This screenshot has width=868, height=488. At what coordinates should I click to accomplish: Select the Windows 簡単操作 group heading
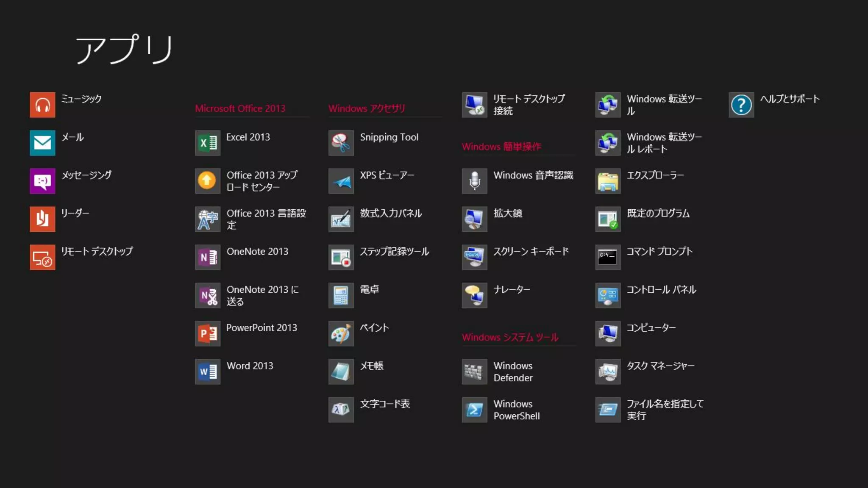click(x=501, y=147)
